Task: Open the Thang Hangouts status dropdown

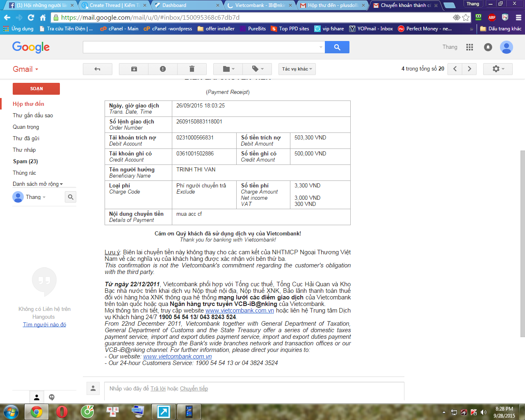Action: point(35,197)
